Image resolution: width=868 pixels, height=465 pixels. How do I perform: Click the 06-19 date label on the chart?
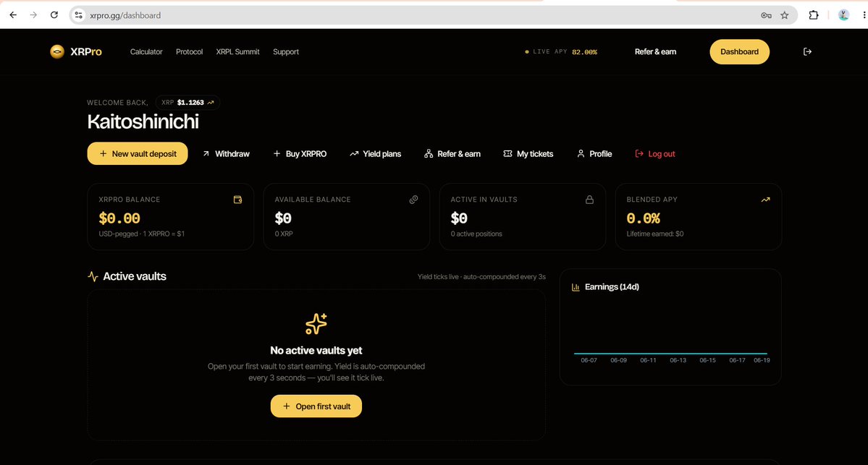762,360
